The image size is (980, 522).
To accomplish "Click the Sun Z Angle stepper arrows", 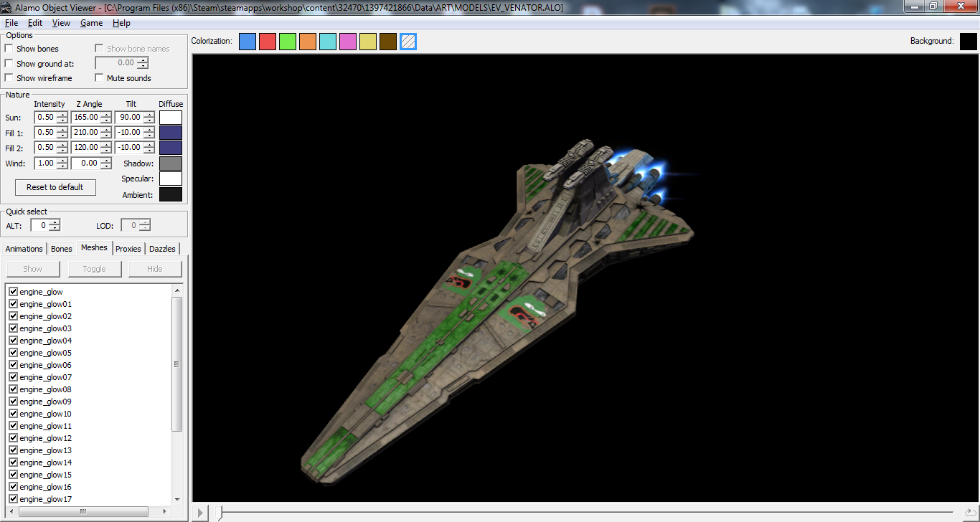I will [106, 118].
